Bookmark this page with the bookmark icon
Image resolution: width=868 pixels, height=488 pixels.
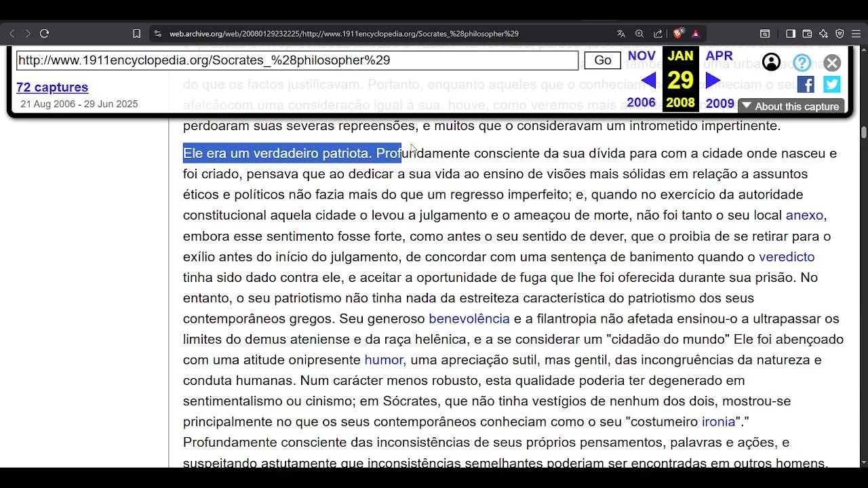click(136, 33)
